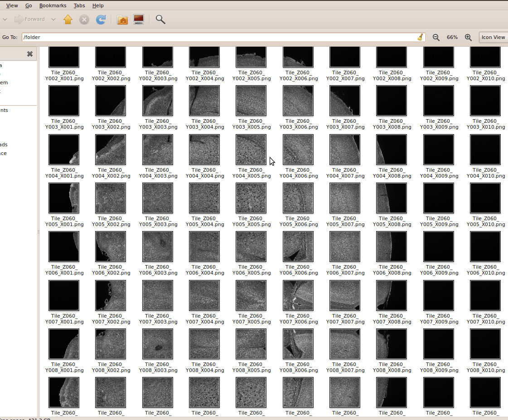
Task: Open the Icon View mode dropdown
Action: 493,37
